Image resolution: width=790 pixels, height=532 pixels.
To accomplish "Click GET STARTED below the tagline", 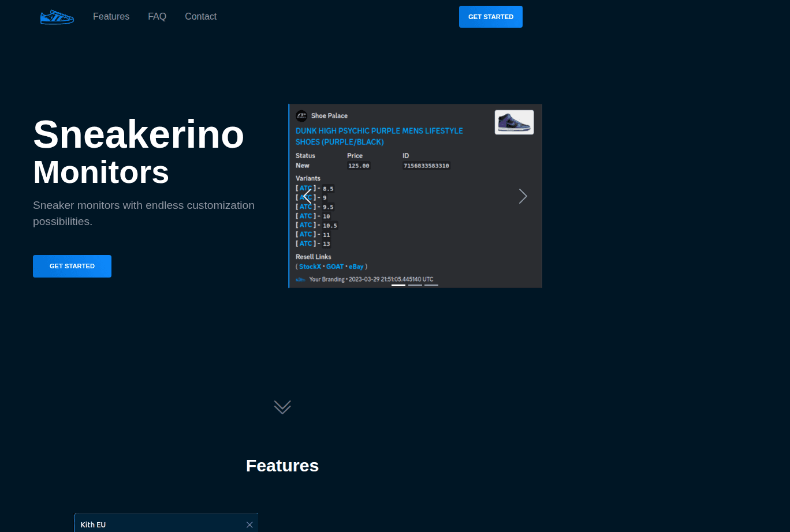I will (x=72, y=266).
